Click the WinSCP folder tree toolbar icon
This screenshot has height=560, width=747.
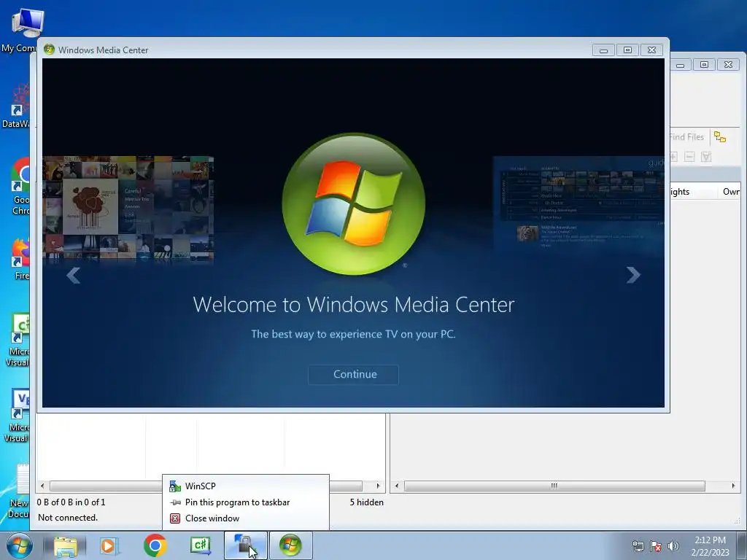(x=720, y=137)
